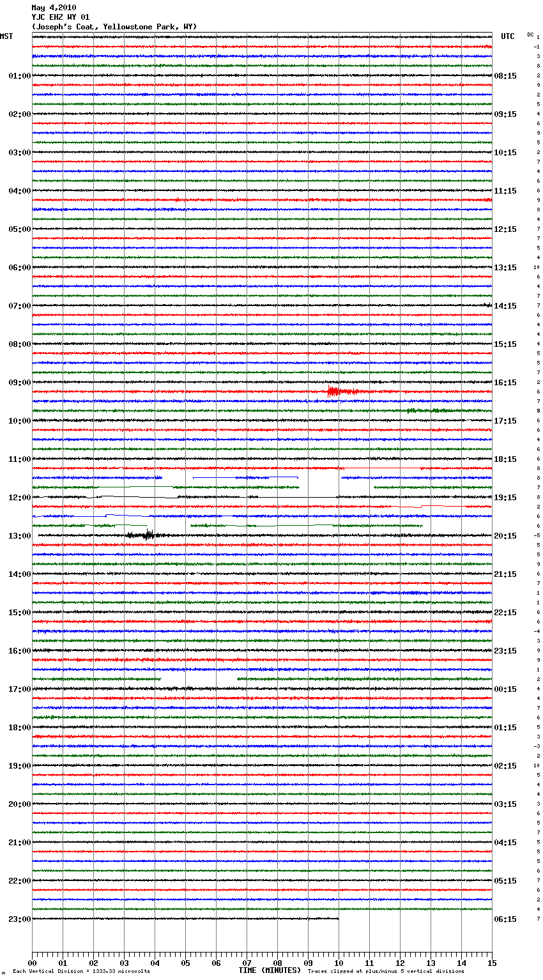Click the '21:15' UTC time label

click(505, 574)
